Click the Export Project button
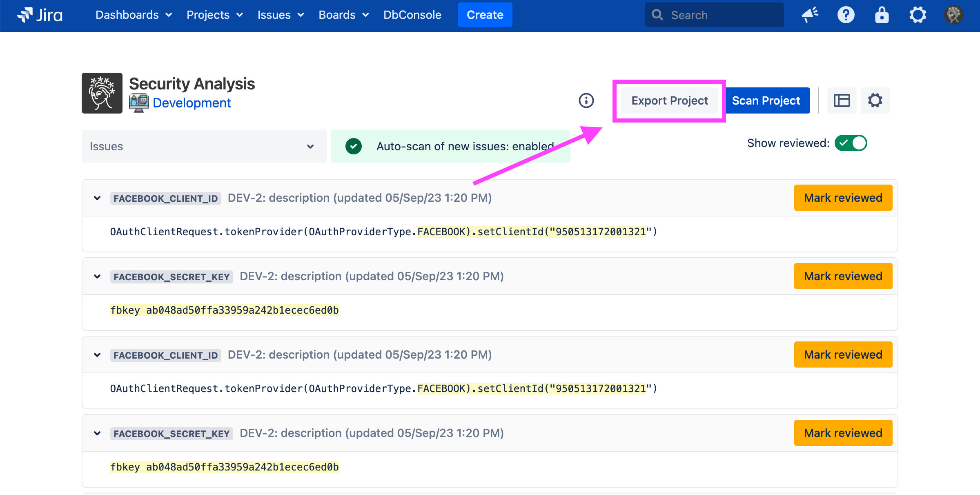The image size is (980, 495). pyautogui.click(x=669, y=100)
